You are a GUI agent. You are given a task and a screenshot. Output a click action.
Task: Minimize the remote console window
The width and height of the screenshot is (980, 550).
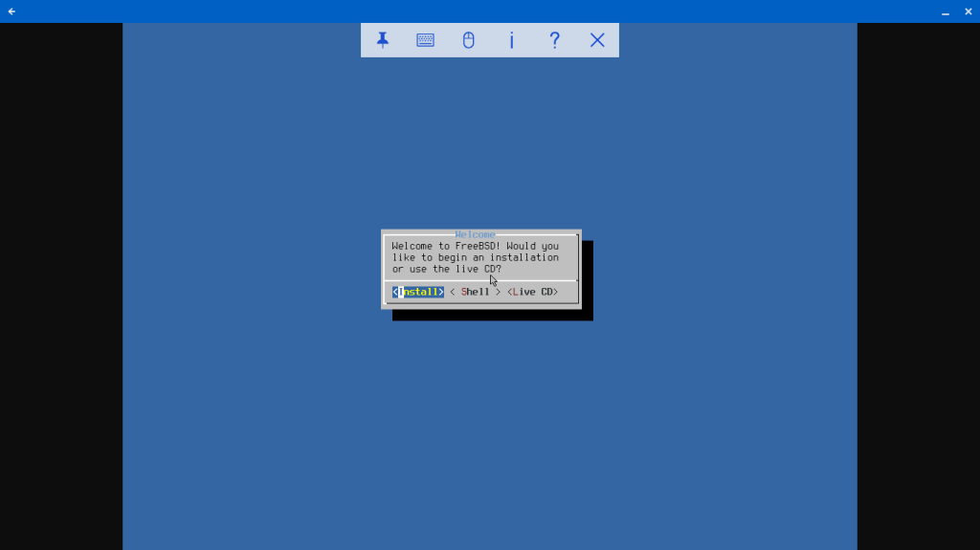(945, 11)
